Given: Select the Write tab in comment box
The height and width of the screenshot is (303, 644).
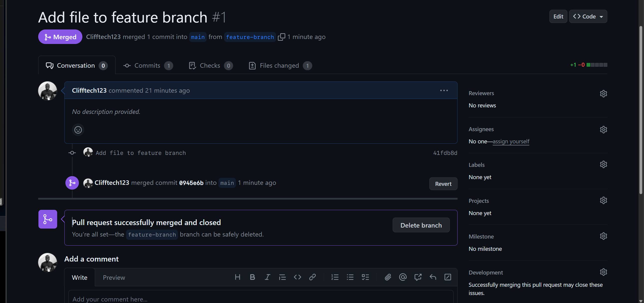Looking at the screenshot, I should (x=79, y=278).
